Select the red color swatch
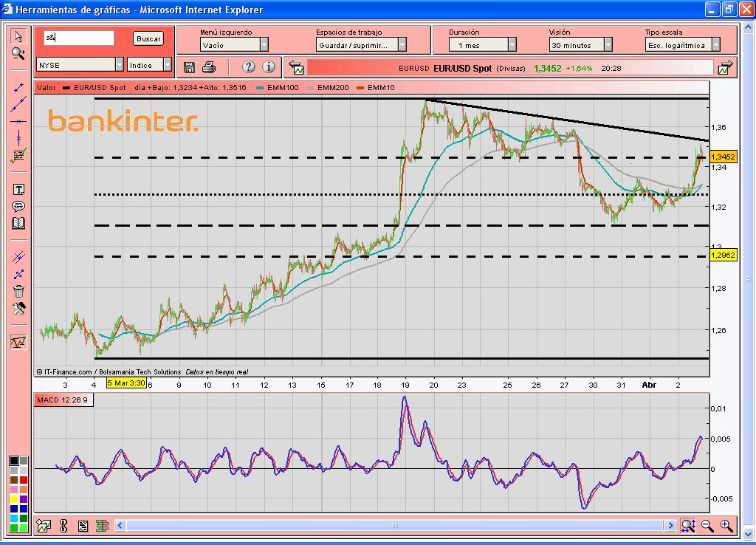Viewport: 756px width, 545px height. (x=24, y=480)
